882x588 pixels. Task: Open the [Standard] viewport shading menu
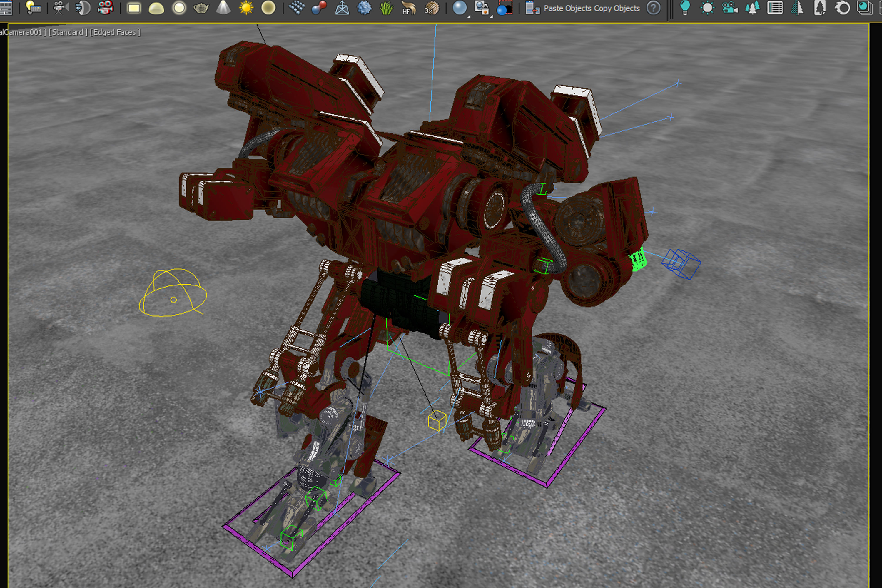click(68, 32)
